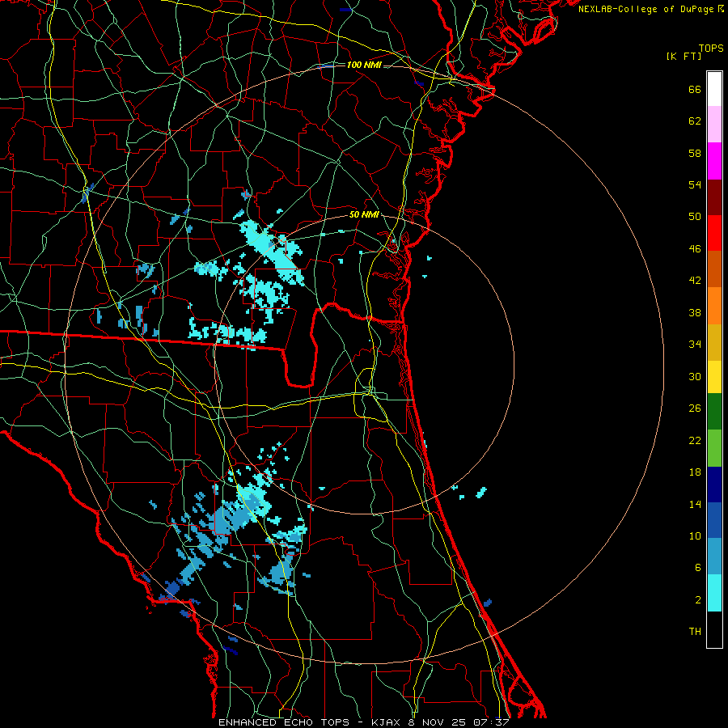This screenshot has height=728, width=728.
Task: Click the "TH" threshold label
Action: pos(695,632)
